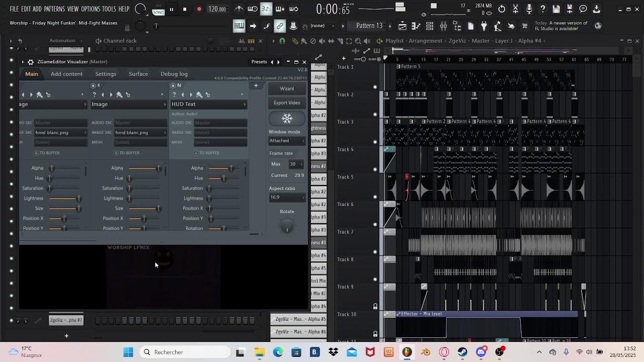
Task: Mute Track 1 in the playlist
Action: pyautogui.click(x=375, y=87)
